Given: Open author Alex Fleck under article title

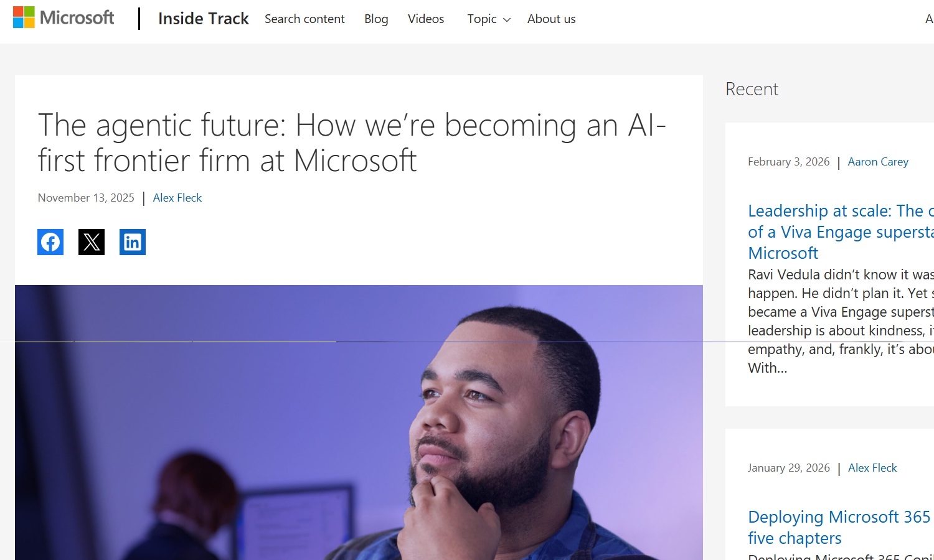Looking at the screenshot, I should [177, 198].
